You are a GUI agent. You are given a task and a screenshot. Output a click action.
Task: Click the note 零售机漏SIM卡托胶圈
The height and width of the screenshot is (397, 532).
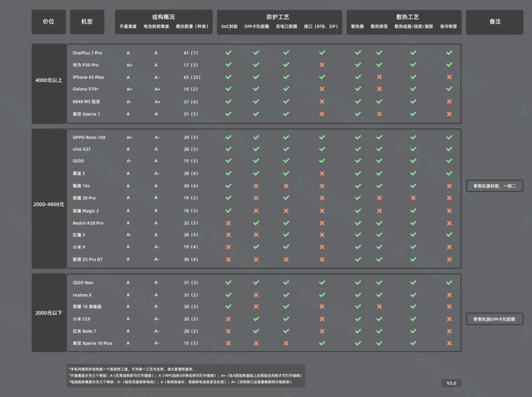(495, 319)
